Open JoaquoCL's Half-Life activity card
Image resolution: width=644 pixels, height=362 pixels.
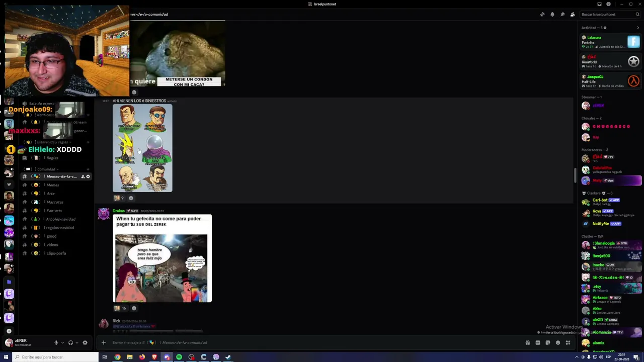pyautogui.click(x=611, y=81)
